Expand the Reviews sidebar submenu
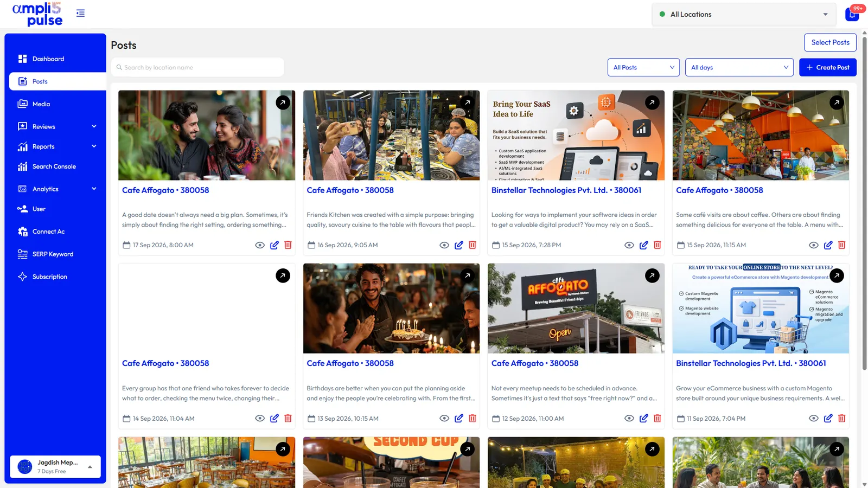The image size is (868, 488). [94, 126]
